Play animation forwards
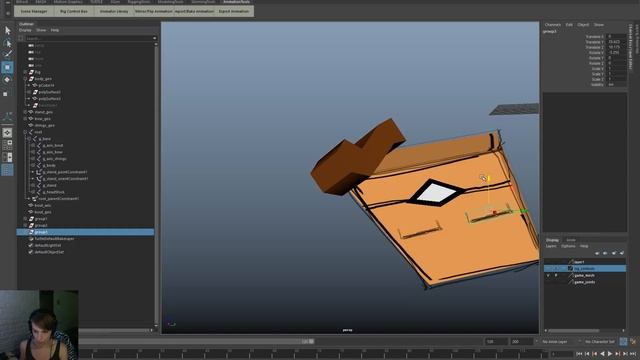The width and height of the screenshot is (640, 360). tap(610, 354)
